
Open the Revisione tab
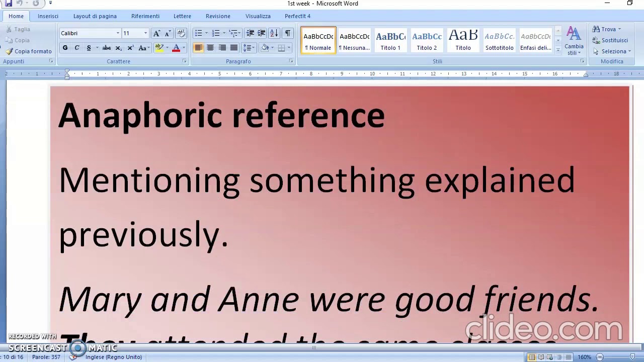click(x=218, y=16)
